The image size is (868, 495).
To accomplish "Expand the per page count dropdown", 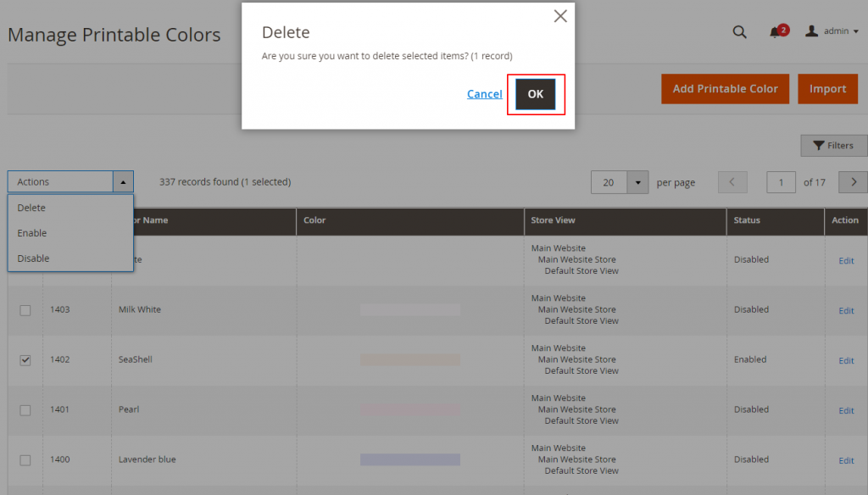I will [x=637, y=182].
